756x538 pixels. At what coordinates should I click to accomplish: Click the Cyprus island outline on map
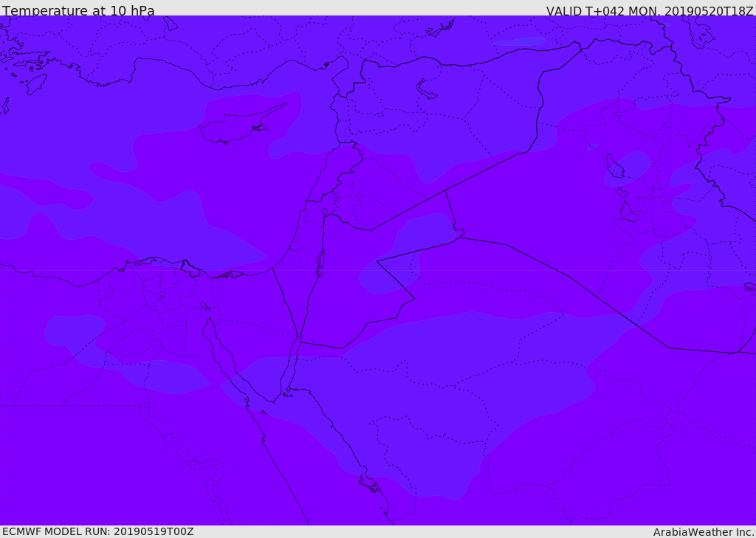[x=242, y=123]
